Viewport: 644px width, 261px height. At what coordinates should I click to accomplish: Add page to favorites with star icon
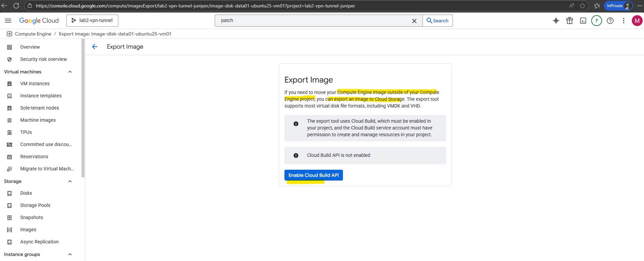pos(582,6)
